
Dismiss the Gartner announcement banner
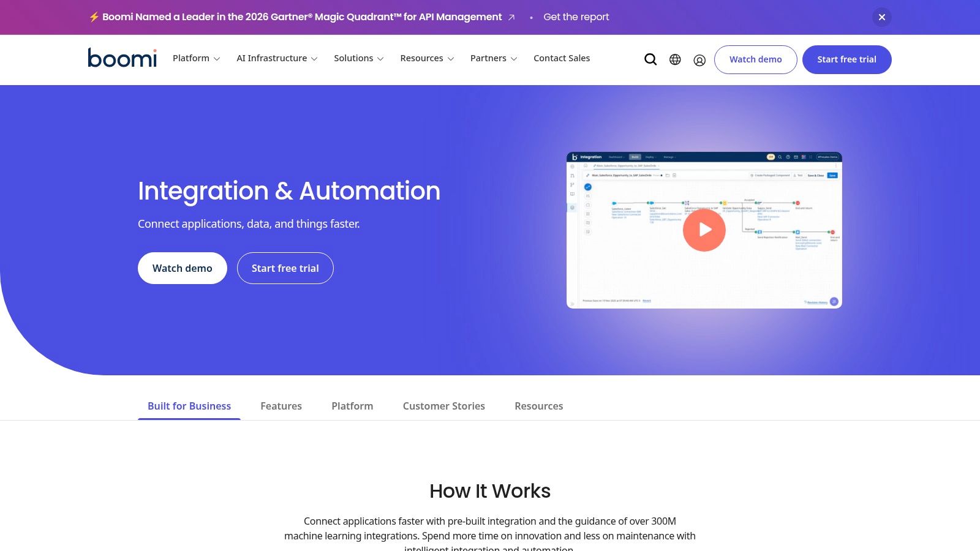coord(882,17)
